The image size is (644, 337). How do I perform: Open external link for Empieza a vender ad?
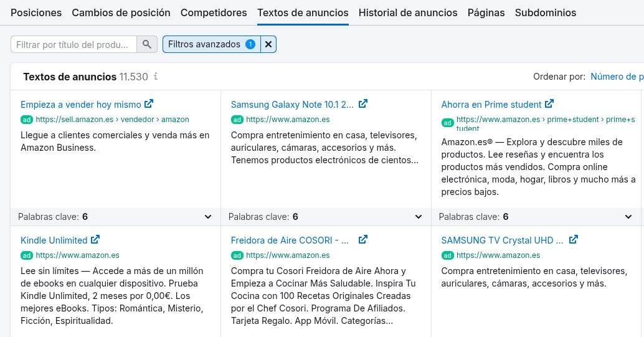click(x=149, y=104)
